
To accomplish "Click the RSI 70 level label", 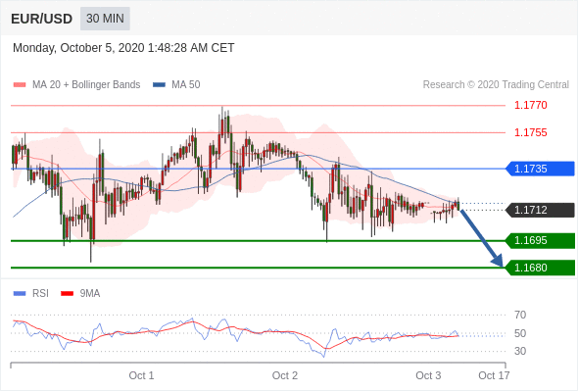I will pos(520,315).
